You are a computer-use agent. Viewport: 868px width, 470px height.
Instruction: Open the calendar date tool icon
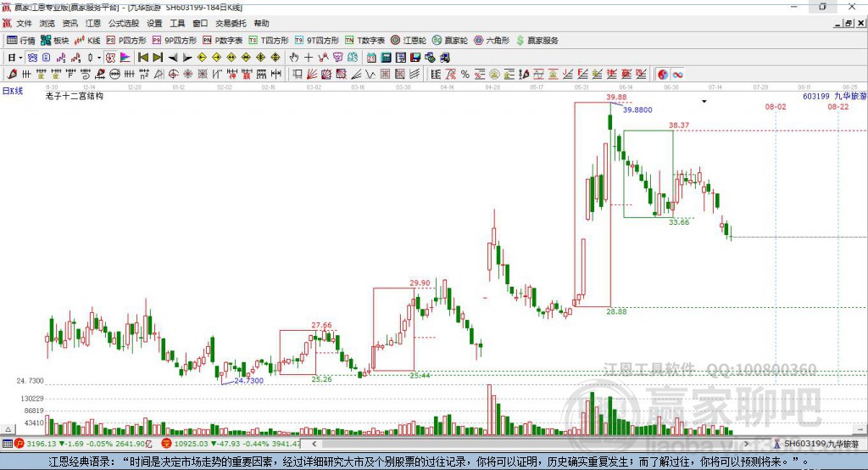(x=371, y=58)
